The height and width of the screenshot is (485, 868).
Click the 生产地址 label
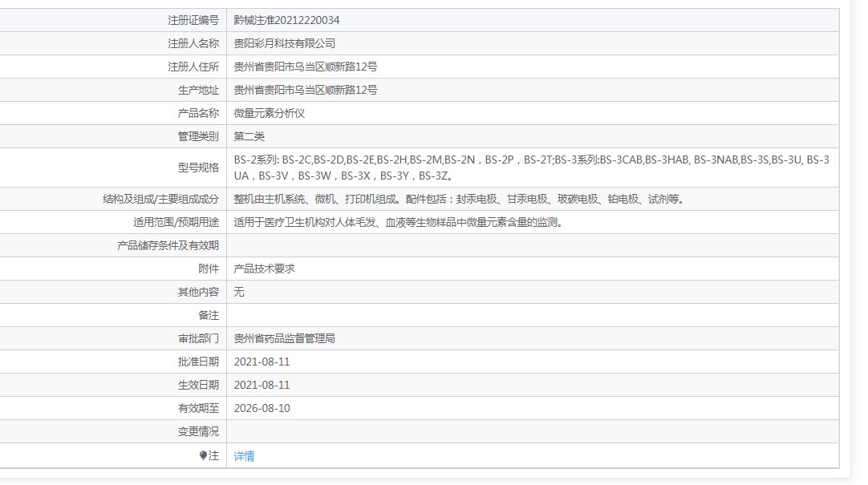[198, 90]
